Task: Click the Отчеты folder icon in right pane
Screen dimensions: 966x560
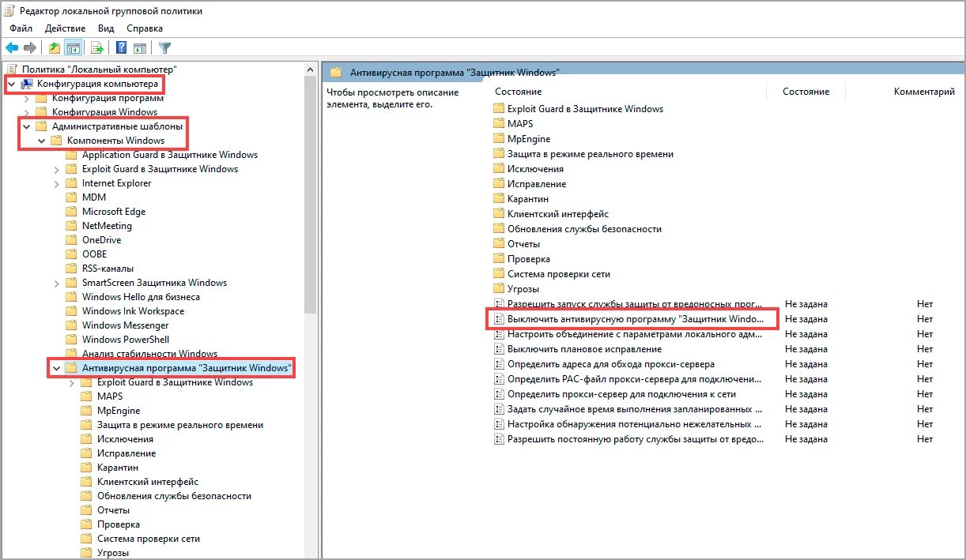Action: click(x=498, y=244)
